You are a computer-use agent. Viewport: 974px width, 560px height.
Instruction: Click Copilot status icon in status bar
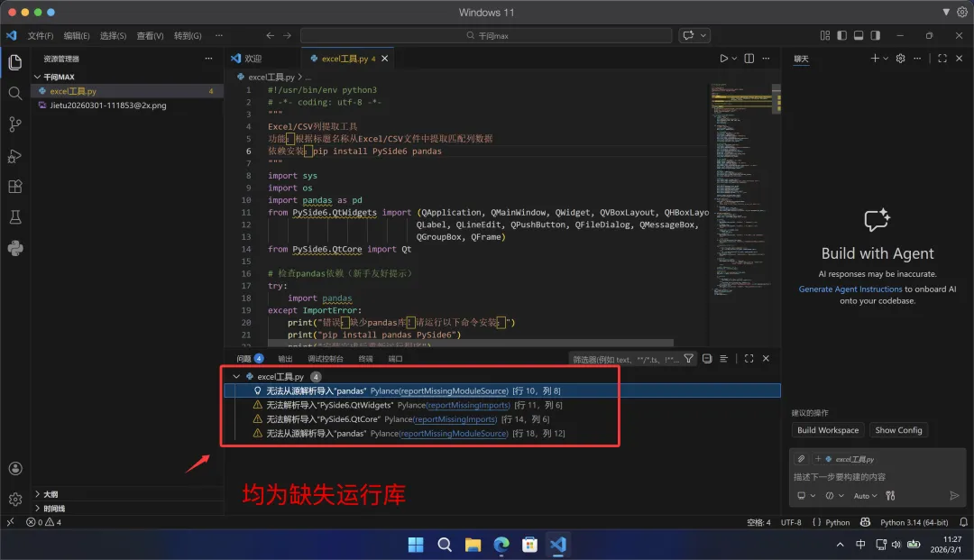[865, 522]
